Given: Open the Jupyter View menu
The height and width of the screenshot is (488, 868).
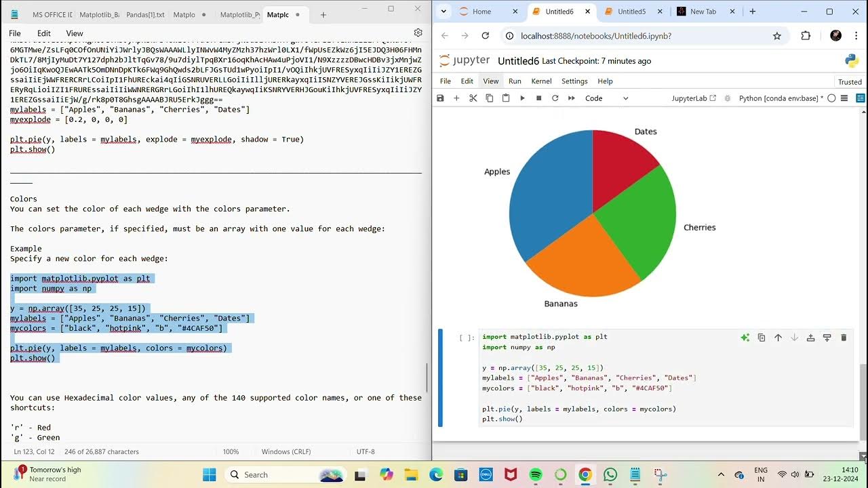Looking at the screenshot, I should 491,81.
